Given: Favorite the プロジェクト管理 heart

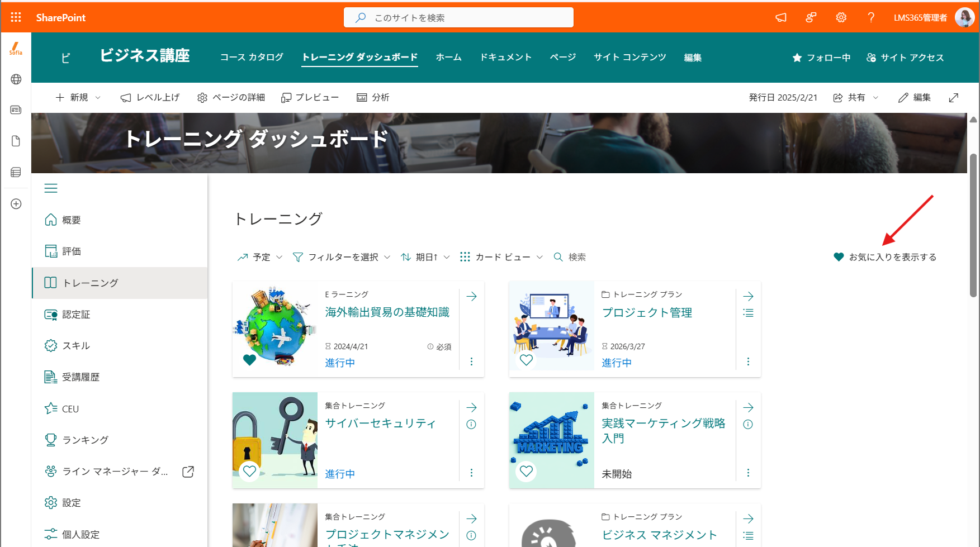Looking at the screenshot, I should (526, 359).
